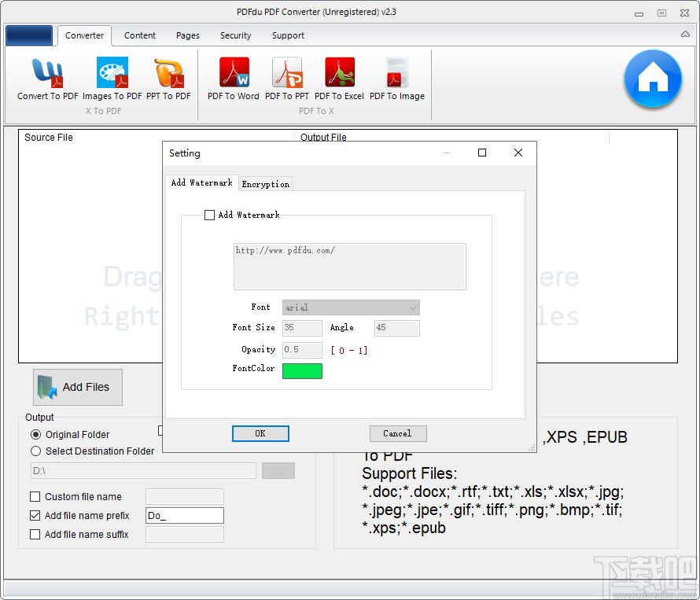This screenshot has width=700, height=600.
Task: Select the PDF To Image converter
Action: (x=397, y=79)
